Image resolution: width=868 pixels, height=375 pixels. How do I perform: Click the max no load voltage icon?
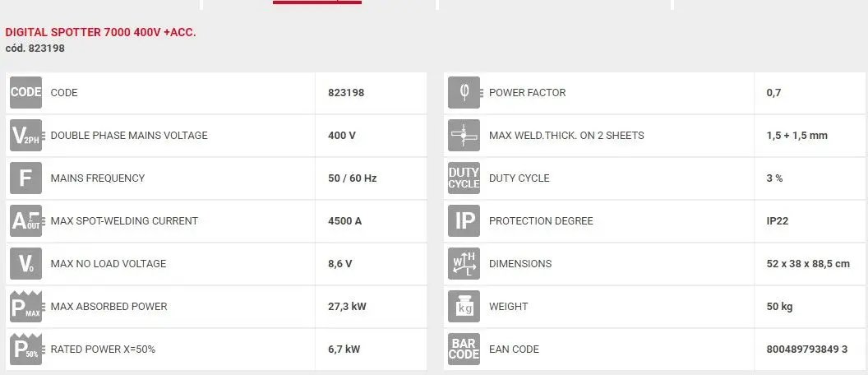tap(25, 264)
